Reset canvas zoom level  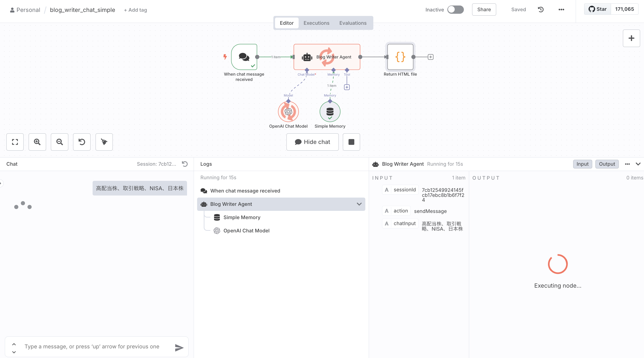tap(82, 142)
